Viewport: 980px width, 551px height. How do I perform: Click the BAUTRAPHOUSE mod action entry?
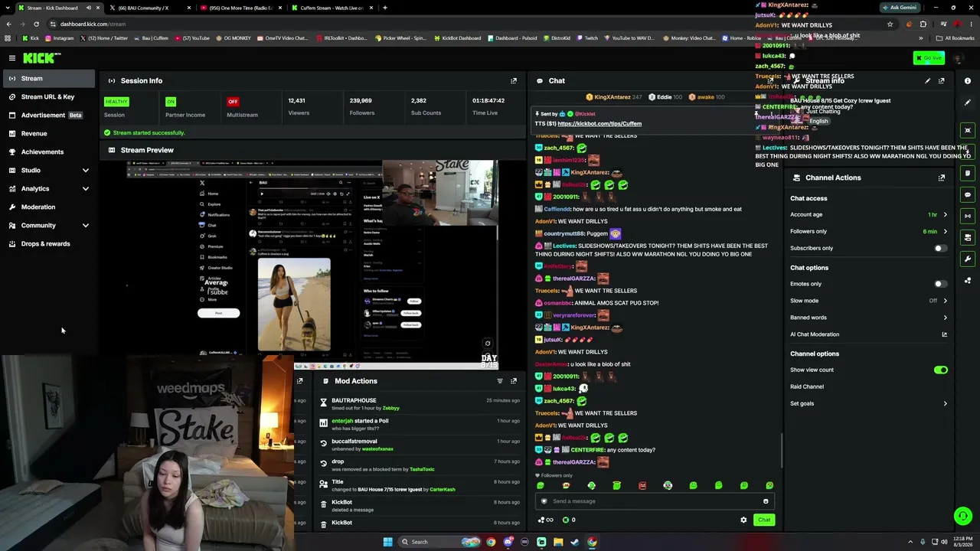tap(421, 404)
